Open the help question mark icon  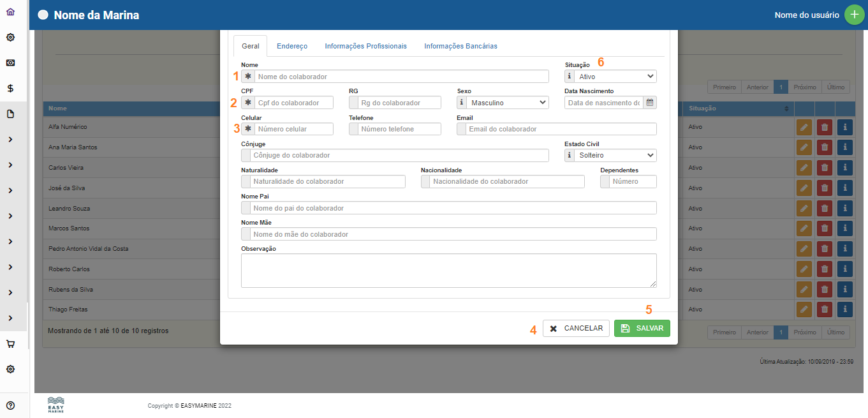point(10,405)
